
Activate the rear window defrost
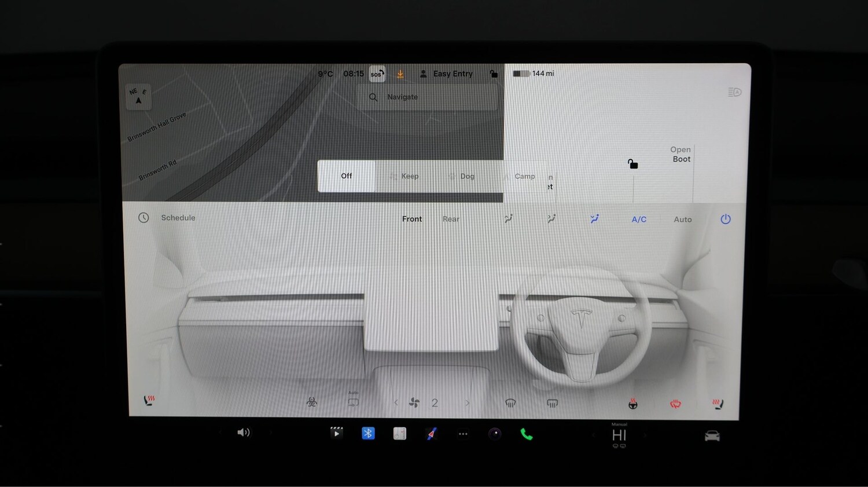pyautogui.click(x=552, y=402)
